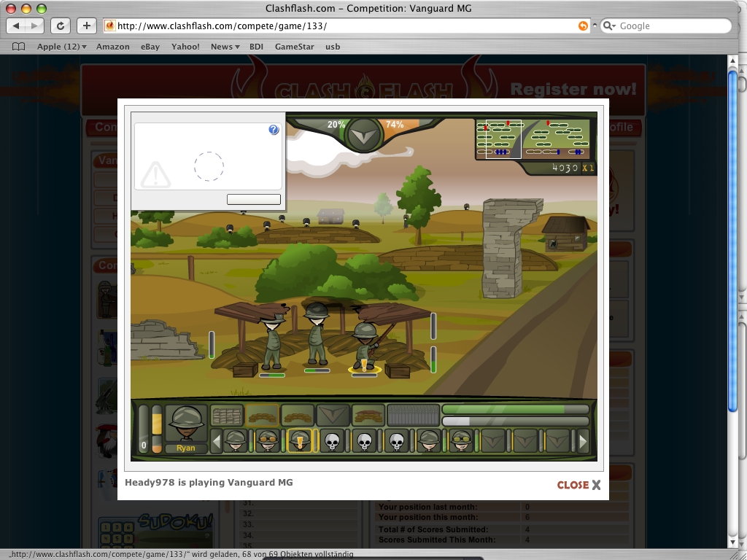The height and width of the screenshot is (560, 747).
Task: Click the third skull dead-soldier slot
Action: [396, 441]
